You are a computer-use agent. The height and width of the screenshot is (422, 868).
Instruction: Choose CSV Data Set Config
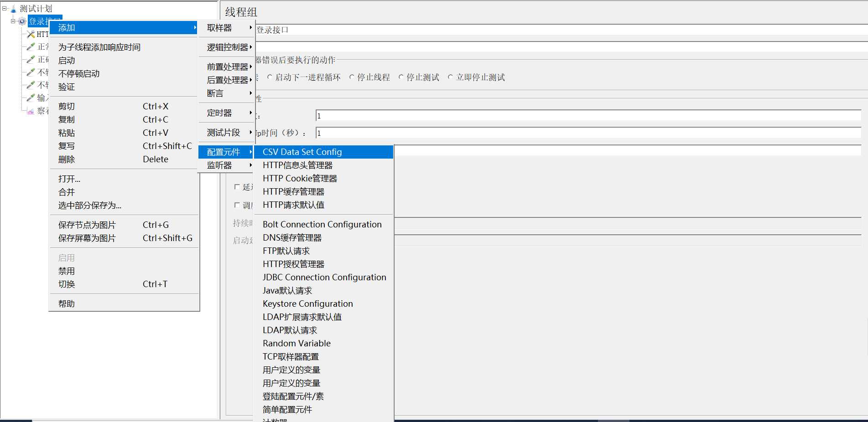[323, 152]
